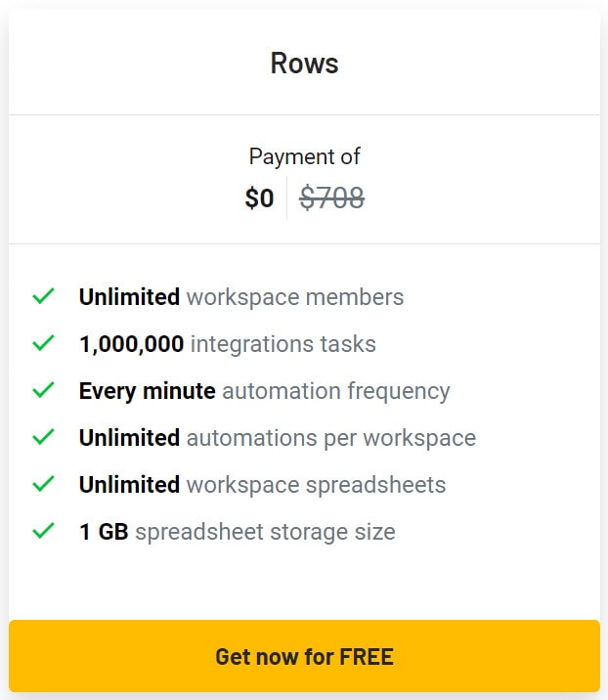Click Unlimited workspace spreadsheets feature text
Viewport: 608px width, 700px height.
[263, 485]
